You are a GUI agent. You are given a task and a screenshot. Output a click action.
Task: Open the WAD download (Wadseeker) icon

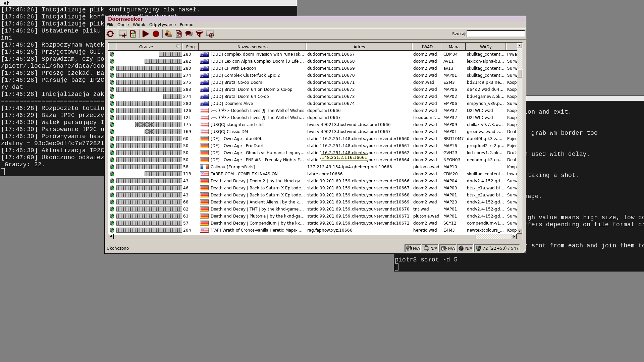tap(133, 34)
